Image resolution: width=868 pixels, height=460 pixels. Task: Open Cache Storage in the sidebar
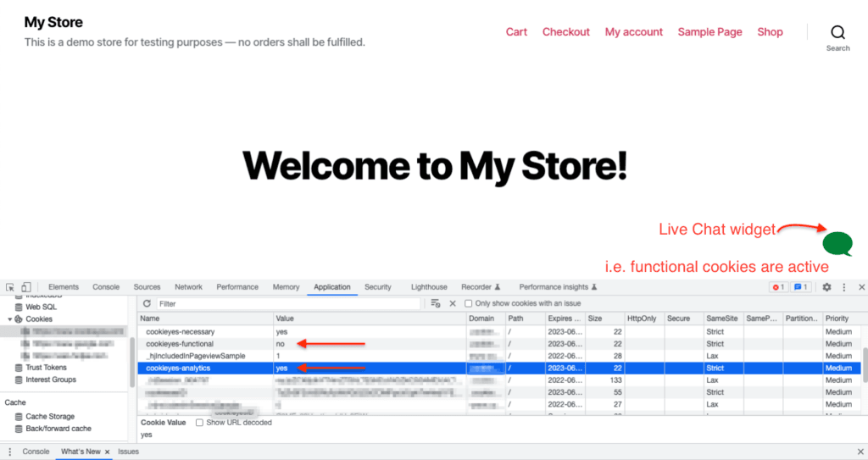tap(50, 416)
